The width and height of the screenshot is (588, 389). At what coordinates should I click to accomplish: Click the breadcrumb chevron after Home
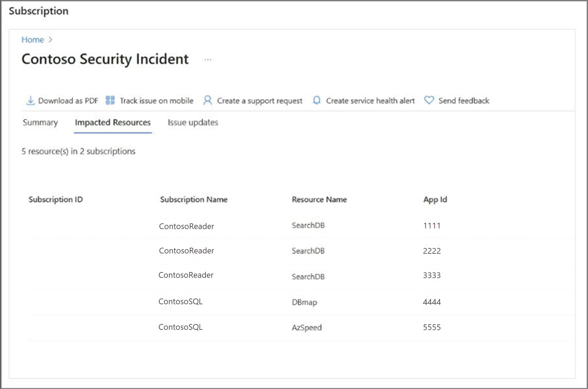(50, 39)
